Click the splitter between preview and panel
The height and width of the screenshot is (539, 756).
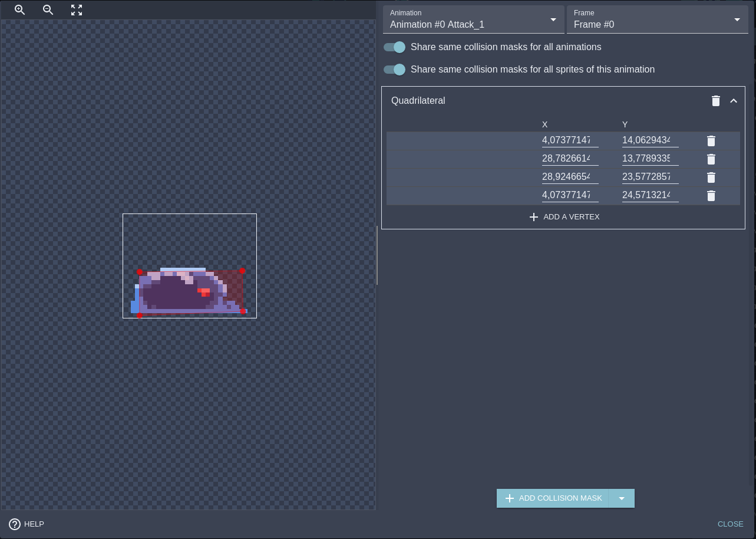(377, 255)
